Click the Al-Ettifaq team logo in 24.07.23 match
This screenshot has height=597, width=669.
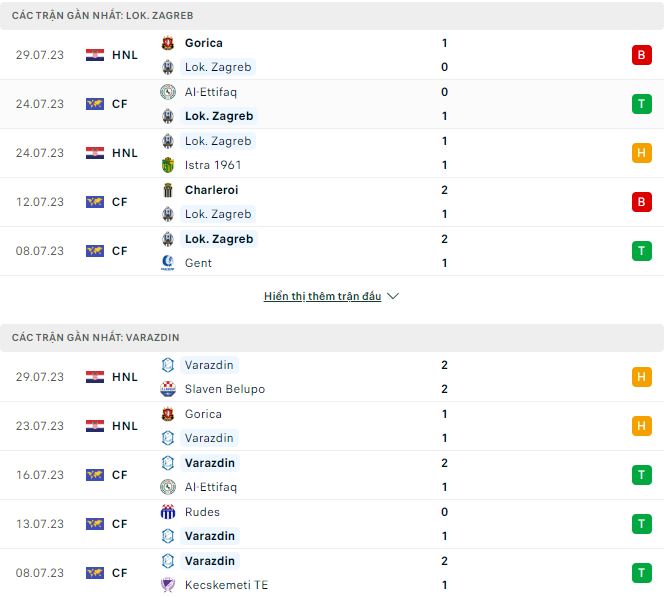pyautogui.click(x=168, y=92)
